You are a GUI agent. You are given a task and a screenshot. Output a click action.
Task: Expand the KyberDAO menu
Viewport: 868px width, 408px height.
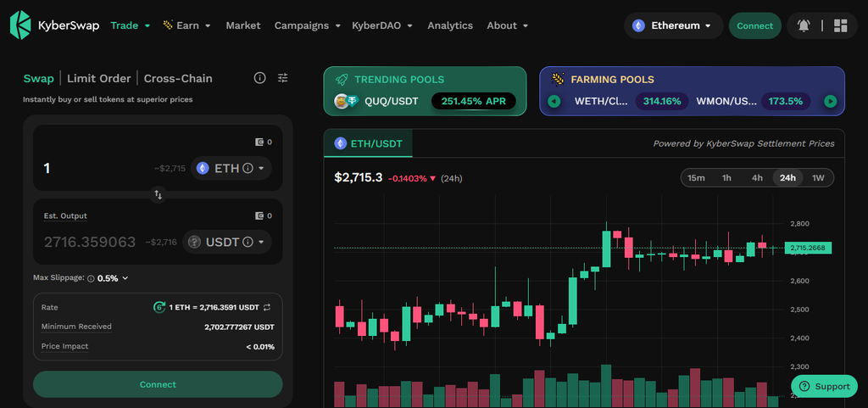pos(382,25)
